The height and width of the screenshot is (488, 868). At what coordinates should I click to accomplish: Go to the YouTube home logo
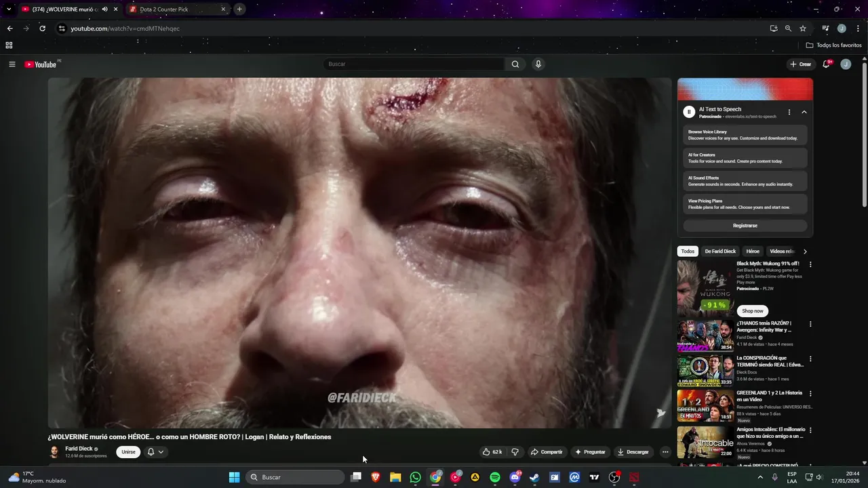41,64
